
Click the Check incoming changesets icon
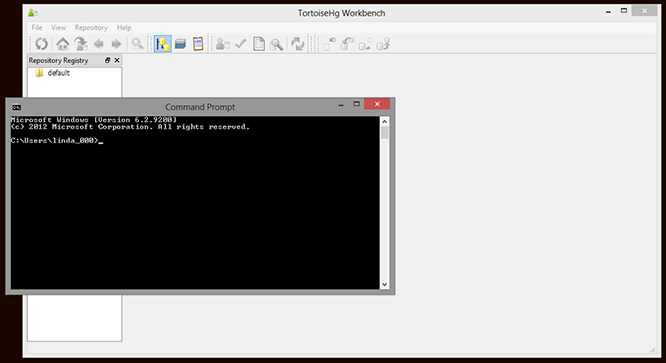pos(329,44)
